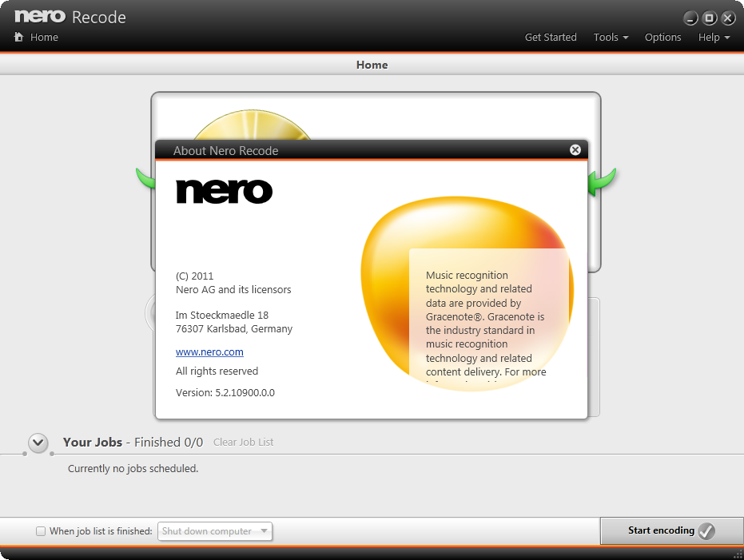Image resolution: width=744 pixels, height=560 pixels.
Task: Open the 'Shut down computer' dropdown
Action: tap(215, 531)
